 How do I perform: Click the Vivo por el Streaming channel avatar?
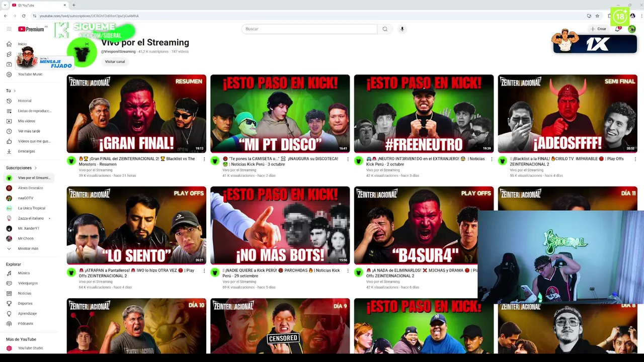pyautogui.click(x=82, y=52)
